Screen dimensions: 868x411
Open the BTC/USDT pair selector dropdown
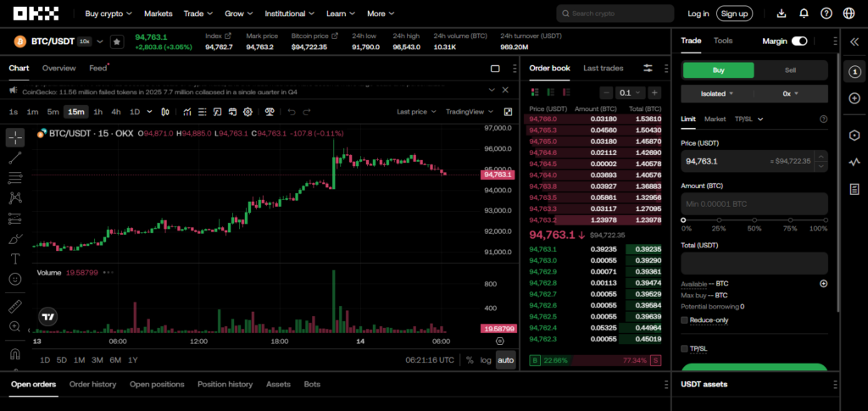(100, 42)
